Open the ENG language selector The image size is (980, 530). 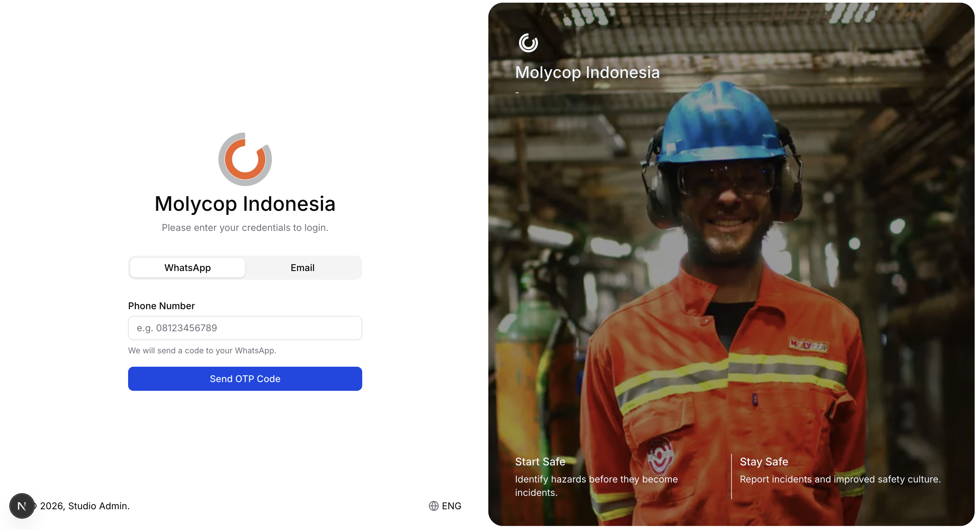point(445,506)
